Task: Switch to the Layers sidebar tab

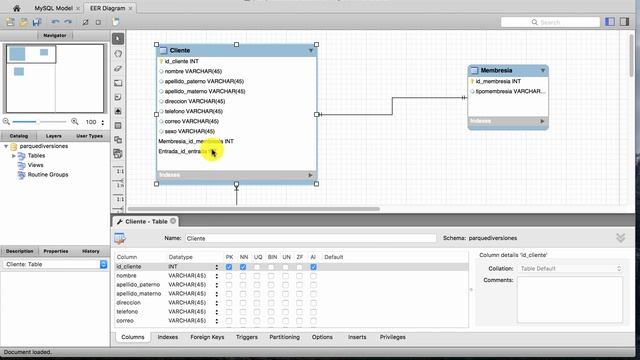Action: tap(53, 136)
